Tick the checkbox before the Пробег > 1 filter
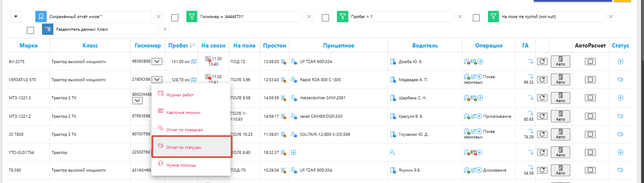 pyautogui.click(x=325, y=18)
